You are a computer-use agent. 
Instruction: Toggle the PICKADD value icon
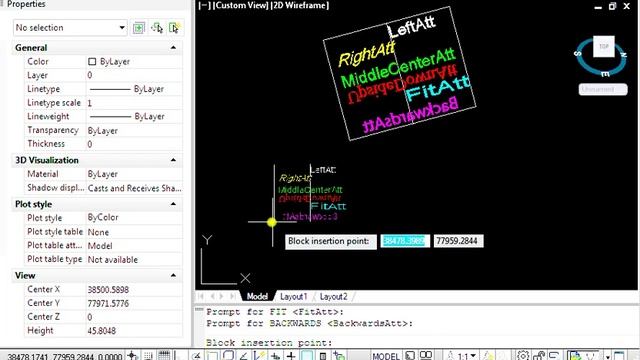(x=138, y=28)
